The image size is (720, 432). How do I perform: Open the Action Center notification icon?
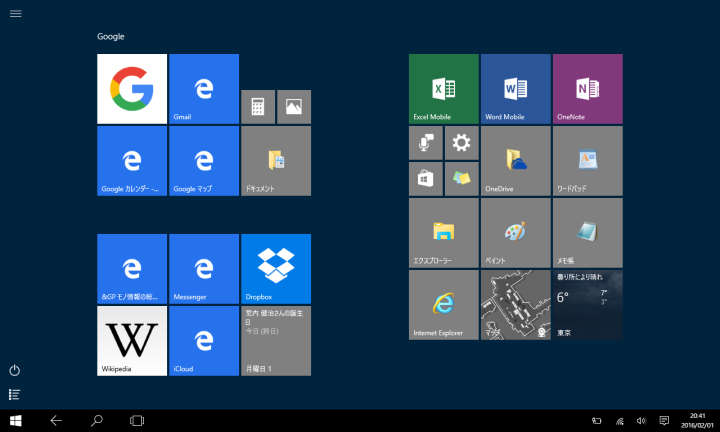pos(664,421)
